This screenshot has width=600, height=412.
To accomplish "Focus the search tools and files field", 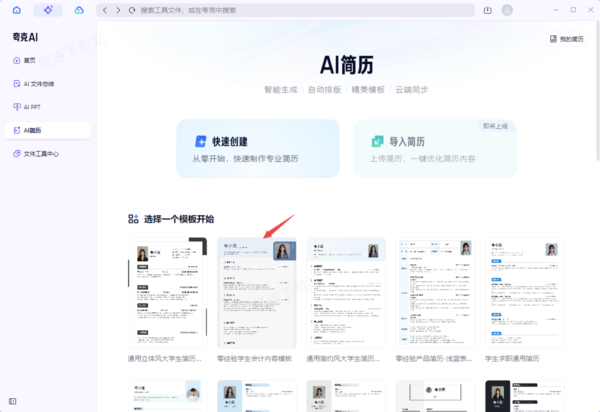I will [285, 10].
